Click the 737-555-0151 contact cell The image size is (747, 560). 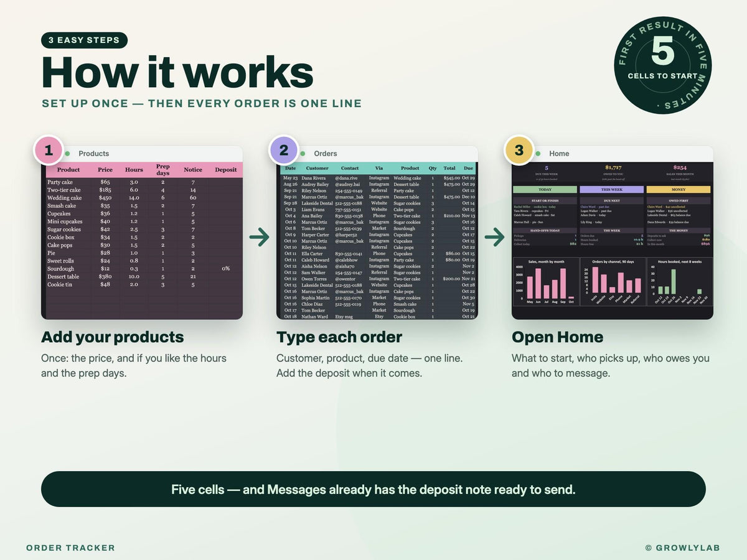pos(349,210)
